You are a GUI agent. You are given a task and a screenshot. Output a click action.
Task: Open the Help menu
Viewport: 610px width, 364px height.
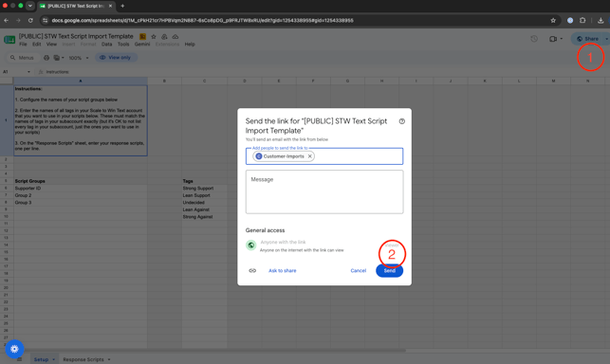click(190, 45)
